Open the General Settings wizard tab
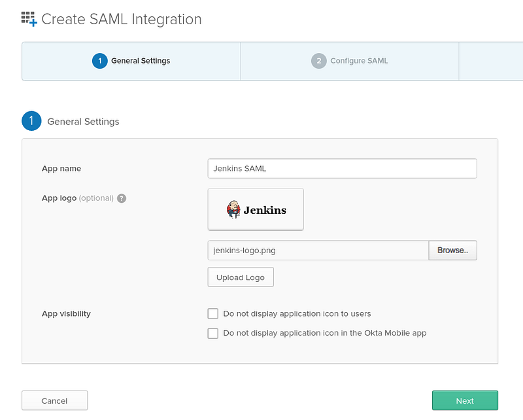523x420 pixels. coord(131,61)
